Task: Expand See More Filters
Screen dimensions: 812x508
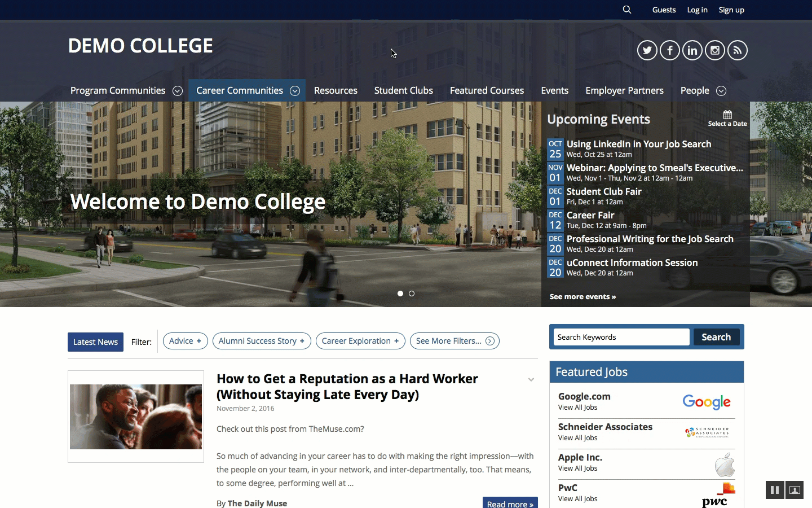Action: point(454,341)
